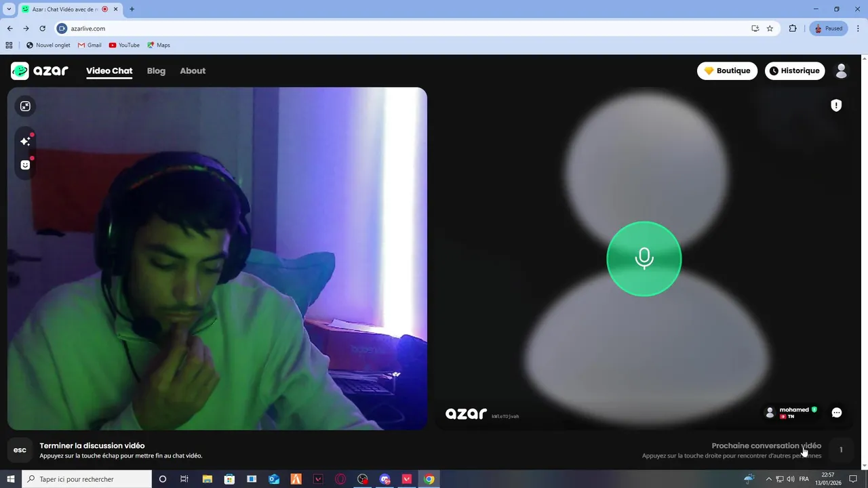
Task: View site information icon in address bar
Action: [62, 28]
